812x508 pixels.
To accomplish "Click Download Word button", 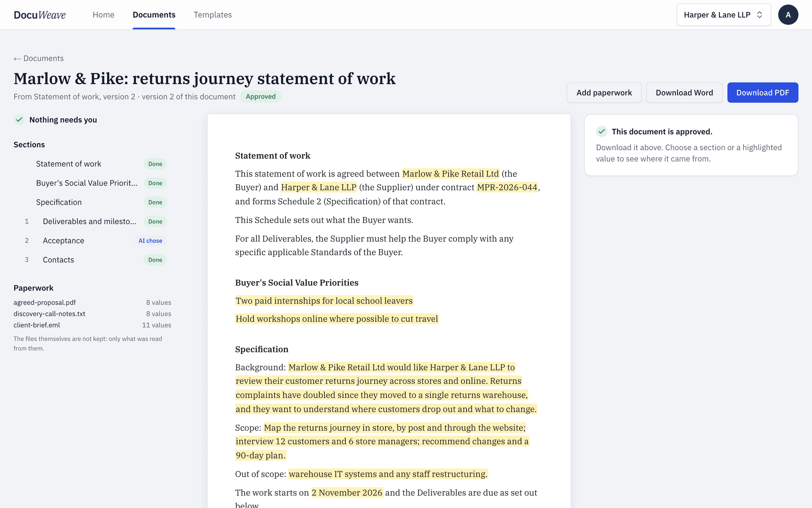I will click(684, 92).
